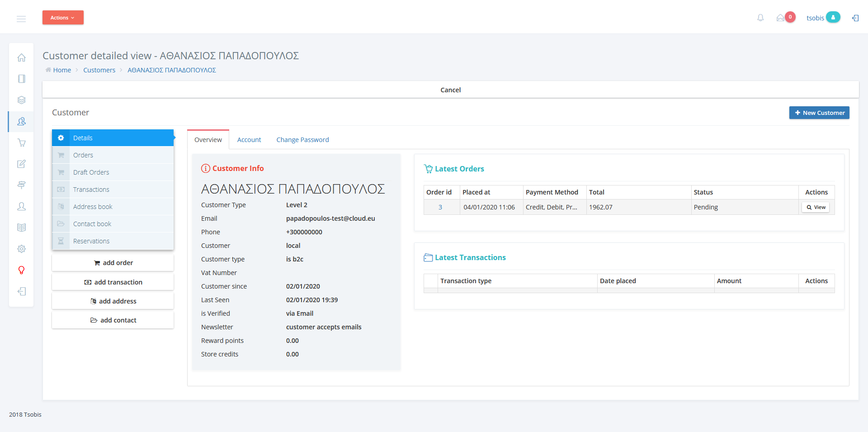Open Contact book in customer menu
868x432 pixels.
pyautogui.click(x=113, y=224)
